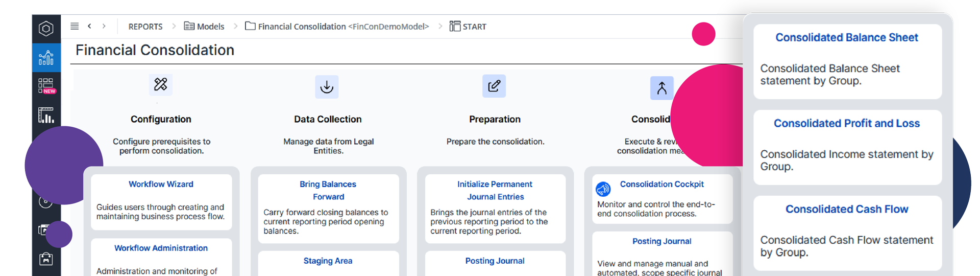Click the Data Collection download icon
The image size is (980, 276).
pos(327,87)
